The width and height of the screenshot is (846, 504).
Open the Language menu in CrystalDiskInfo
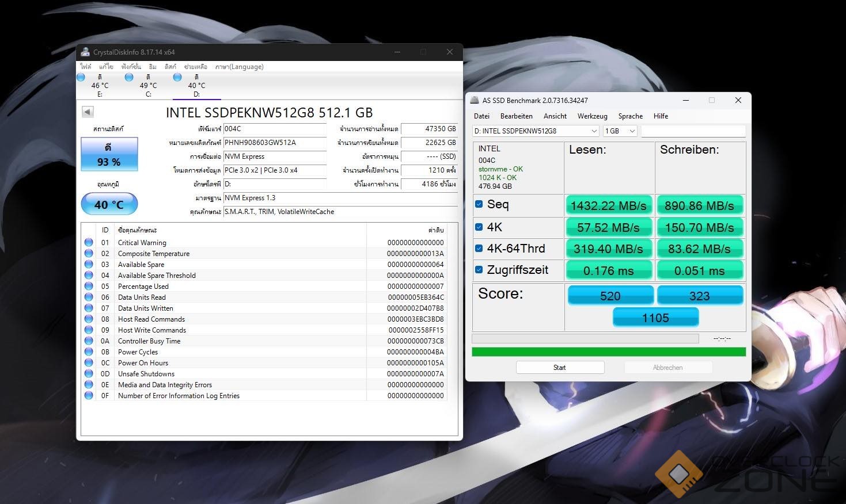(239, 67)
